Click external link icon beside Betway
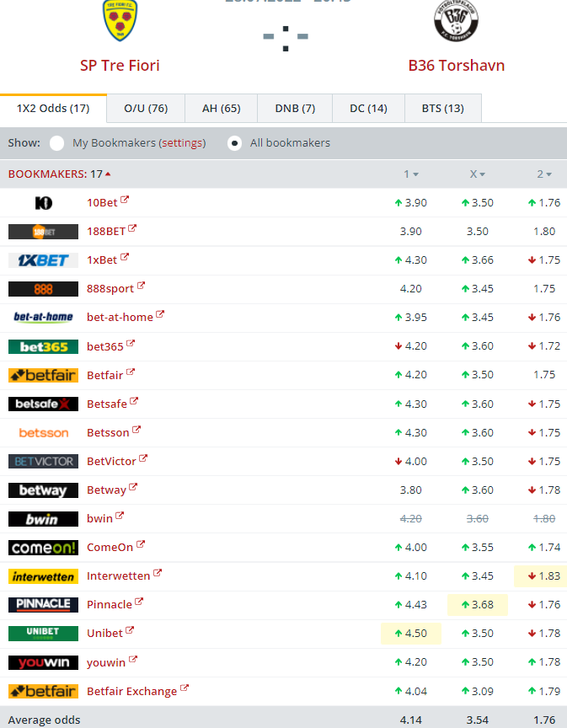The height and width of the screenshot is (728, 567). [x=134, y=488]
